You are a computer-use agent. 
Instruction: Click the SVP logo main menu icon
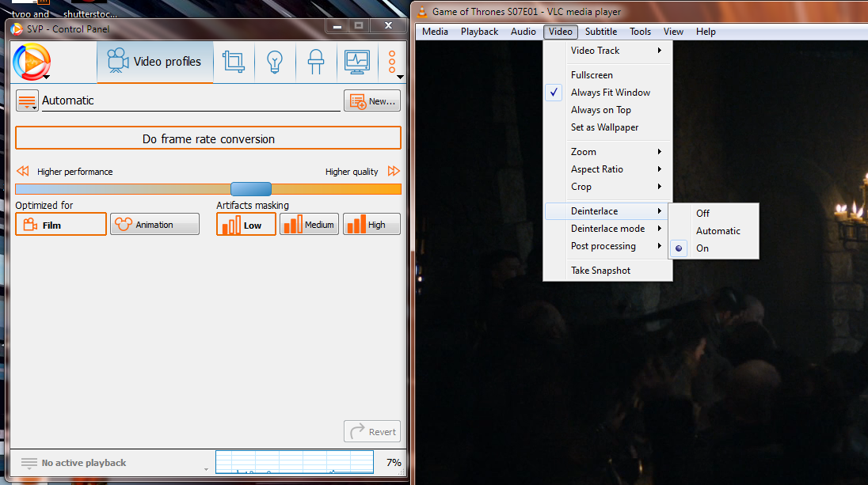(x=32, y=61)
